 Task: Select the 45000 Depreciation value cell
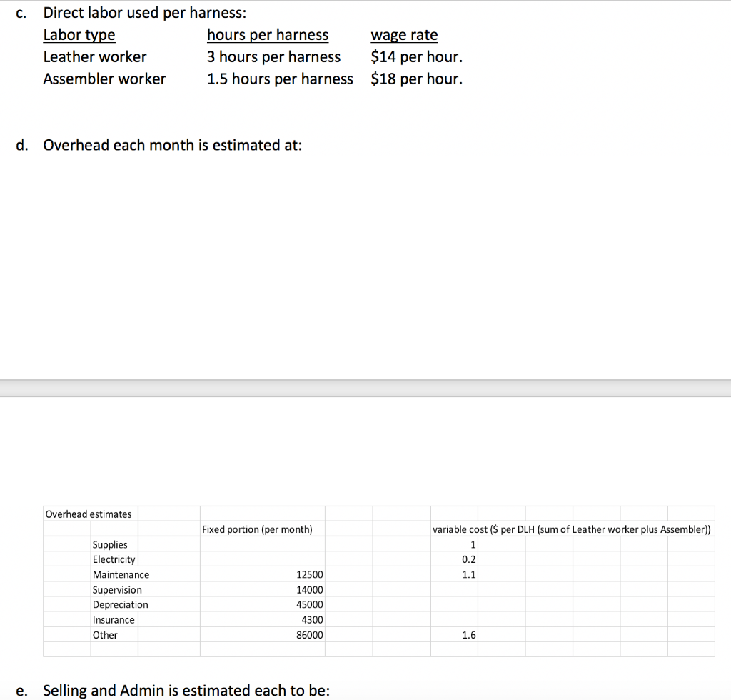308,604
